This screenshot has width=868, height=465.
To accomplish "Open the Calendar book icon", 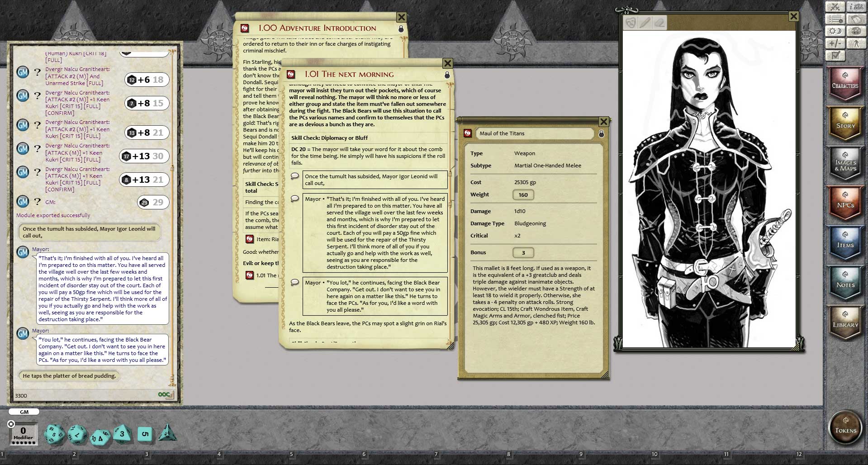I will pos(856,19).
